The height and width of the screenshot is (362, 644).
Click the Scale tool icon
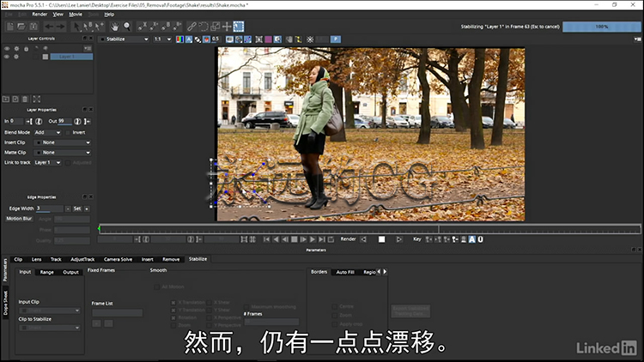pyautogui.click(x=216, y=27)
